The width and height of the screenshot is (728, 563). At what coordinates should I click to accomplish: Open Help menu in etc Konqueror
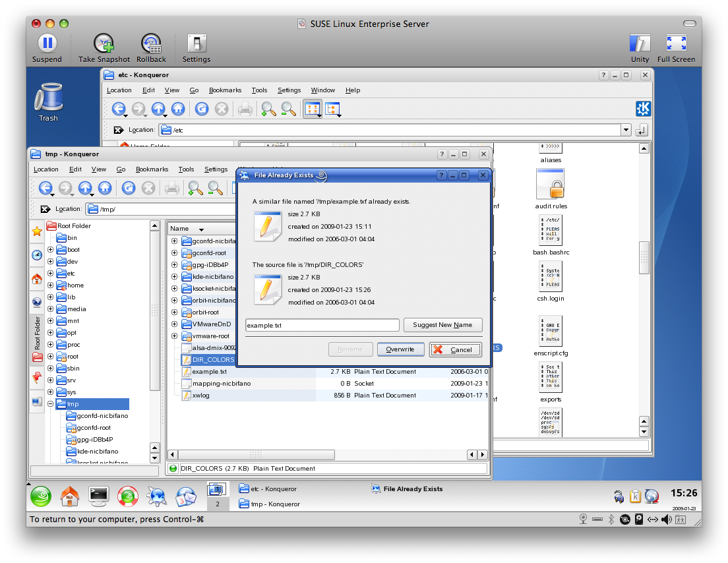[x=352, y=90]
